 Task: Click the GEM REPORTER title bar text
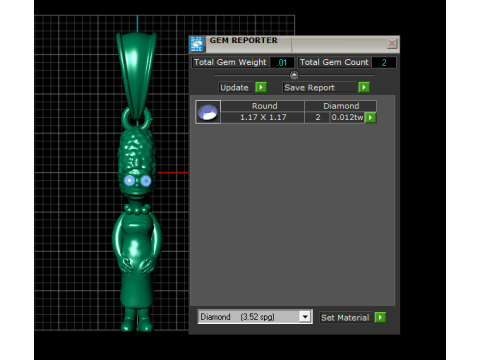pos(243,40)
